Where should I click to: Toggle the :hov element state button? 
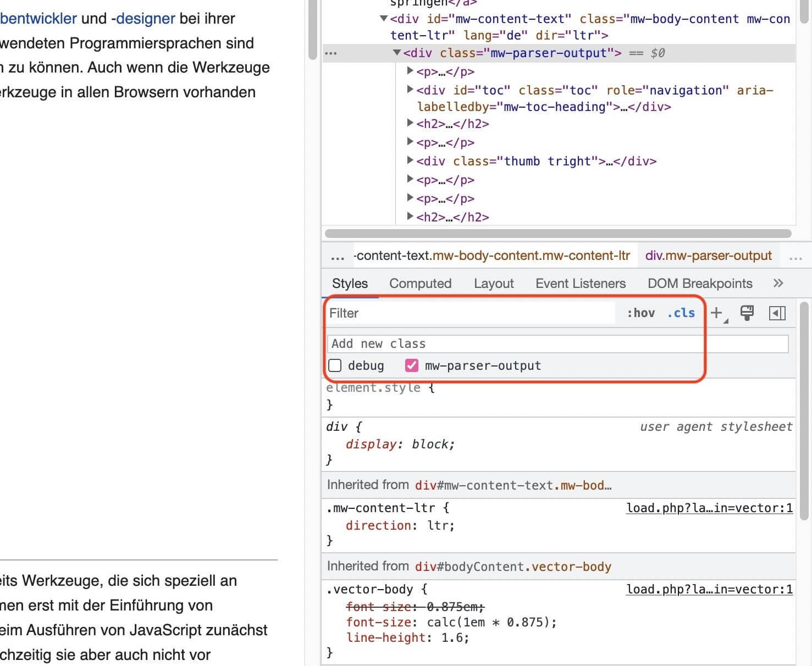[x=641, y=313]
